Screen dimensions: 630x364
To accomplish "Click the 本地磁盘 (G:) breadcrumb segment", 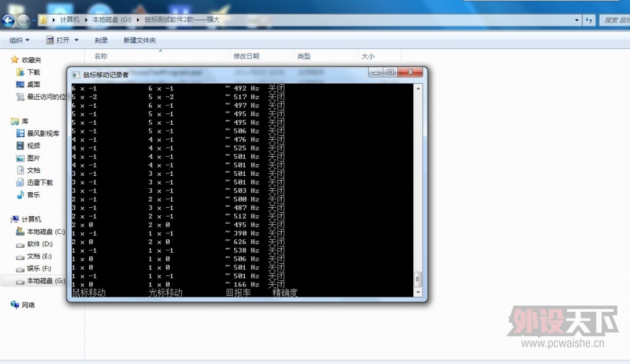I will 112,19.
